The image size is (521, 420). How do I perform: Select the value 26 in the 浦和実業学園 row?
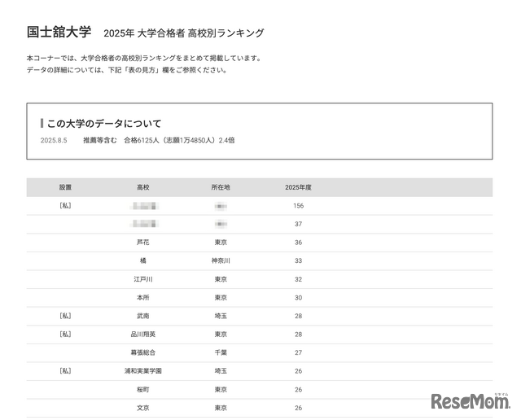point(299,371)
